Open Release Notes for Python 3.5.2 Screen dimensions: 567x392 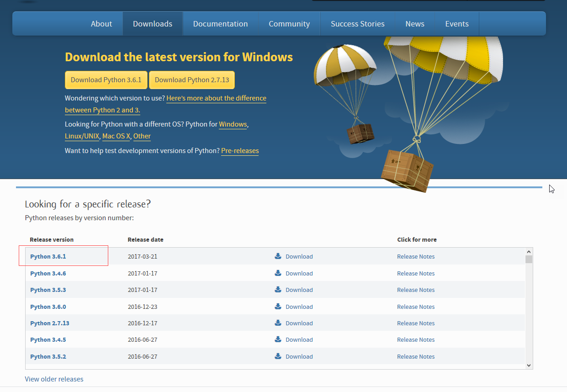[x=416, y=356]
